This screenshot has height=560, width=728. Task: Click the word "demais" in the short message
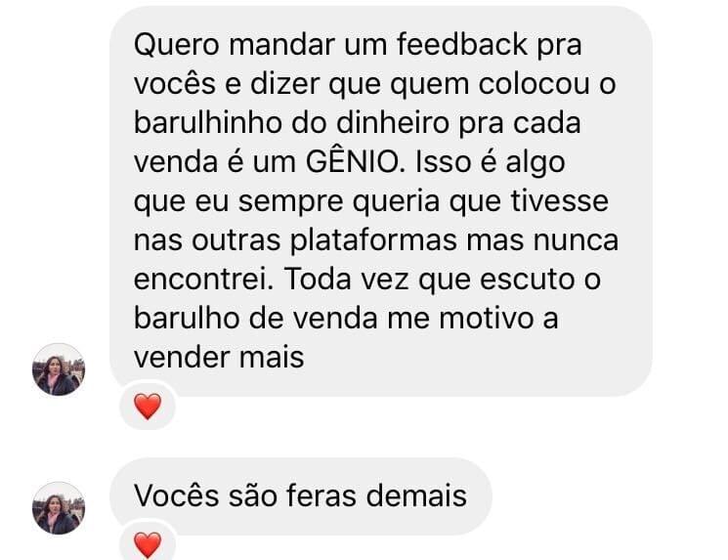[416, 495]
